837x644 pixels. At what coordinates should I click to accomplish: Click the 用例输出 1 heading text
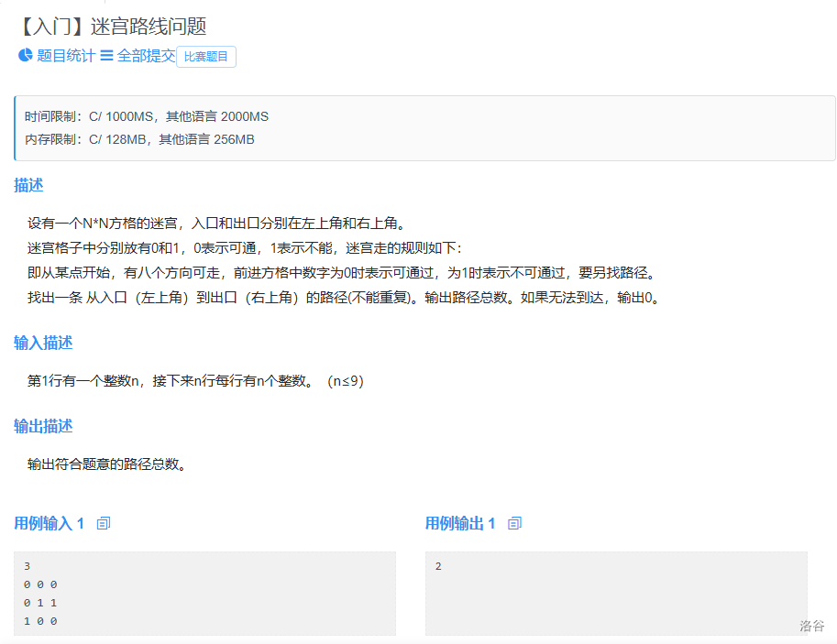click(x=459, y=523)
